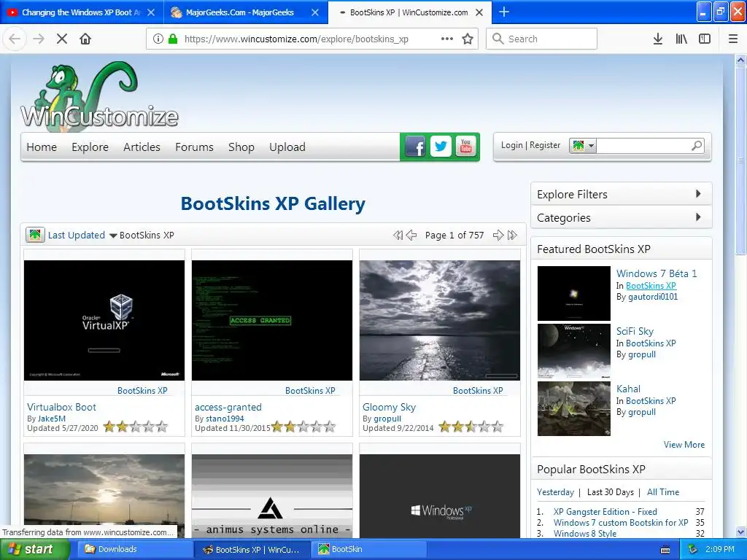Open the Virtualbox Boot skin title
Screen dimensions: 747x560
tap(61, 407)
